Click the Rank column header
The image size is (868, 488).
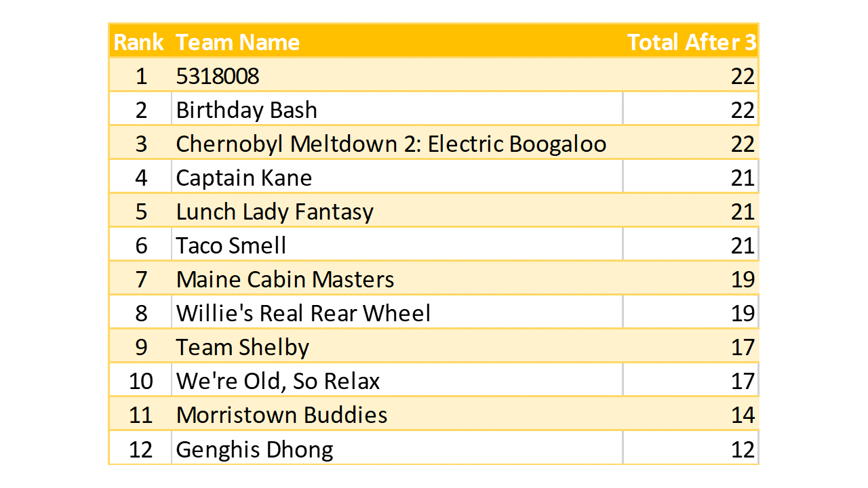(x=139, y=42)
